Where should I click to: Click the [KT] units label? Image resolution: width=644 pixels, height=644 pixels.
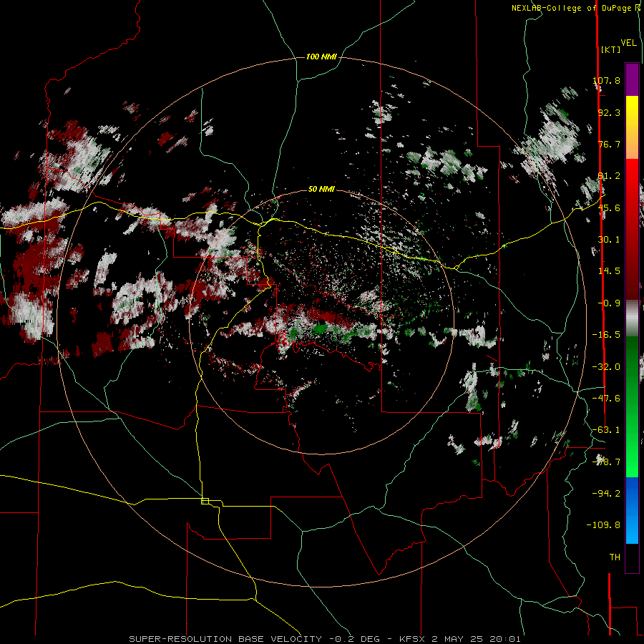click(x=611, y=49)
